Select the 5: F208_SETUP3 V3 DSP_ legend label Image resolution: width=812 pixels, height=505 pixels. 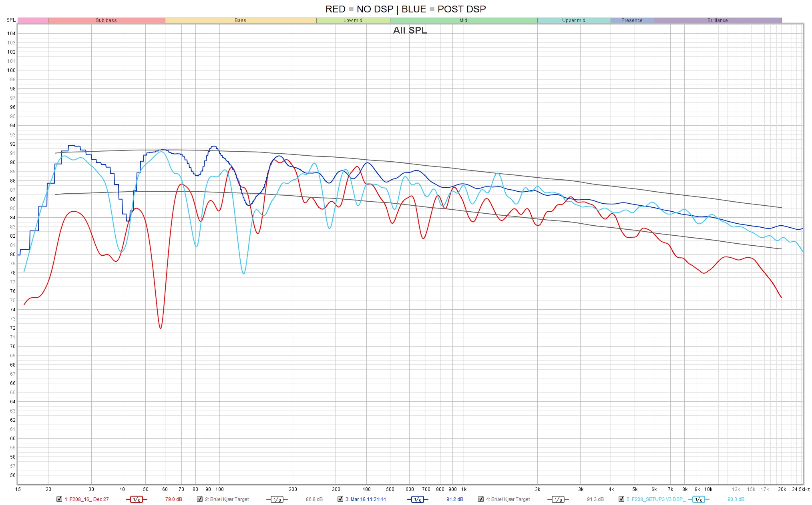[656, 499]
